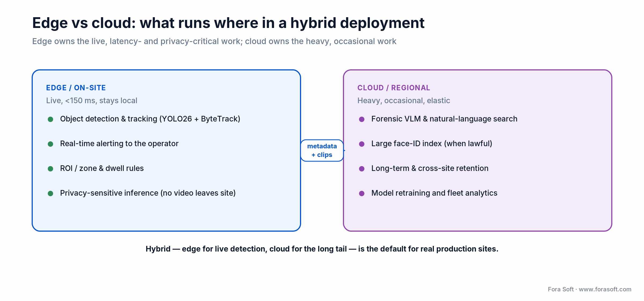The image size is (644, 301).
Task: Click the 'Fora Soft · www.forasoft.com' credit
Action: [590, 289]
